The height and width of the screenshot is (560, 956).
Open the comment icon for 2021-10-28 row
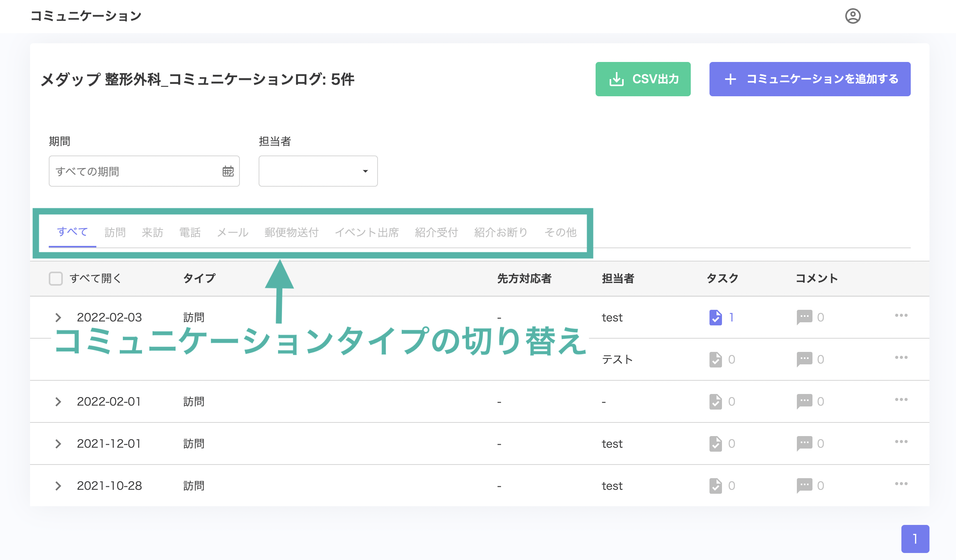pyautogui.click(x=804, y=486)
